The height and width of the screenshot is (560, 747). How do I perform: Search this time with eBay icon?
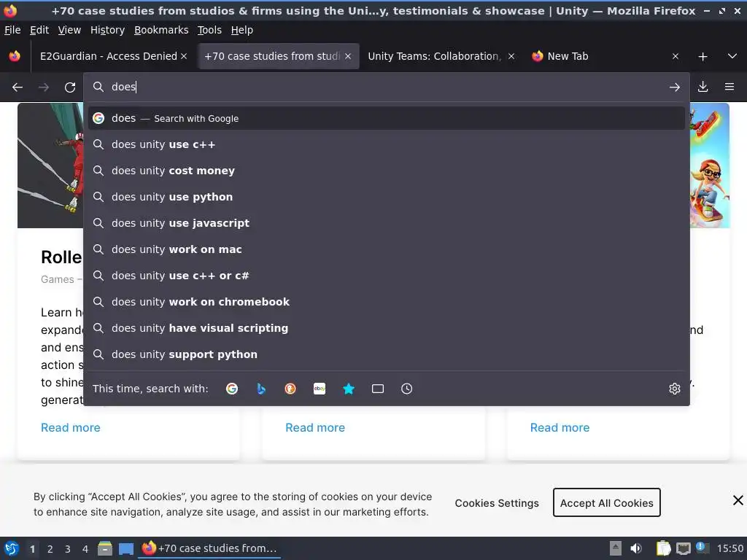tap(320, 389)
